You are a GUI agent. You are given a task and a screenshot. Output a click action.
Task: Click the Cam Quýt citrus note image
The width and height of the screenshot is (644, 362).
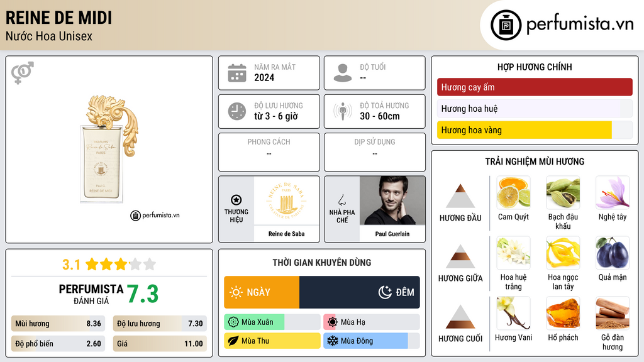point(513,192)
